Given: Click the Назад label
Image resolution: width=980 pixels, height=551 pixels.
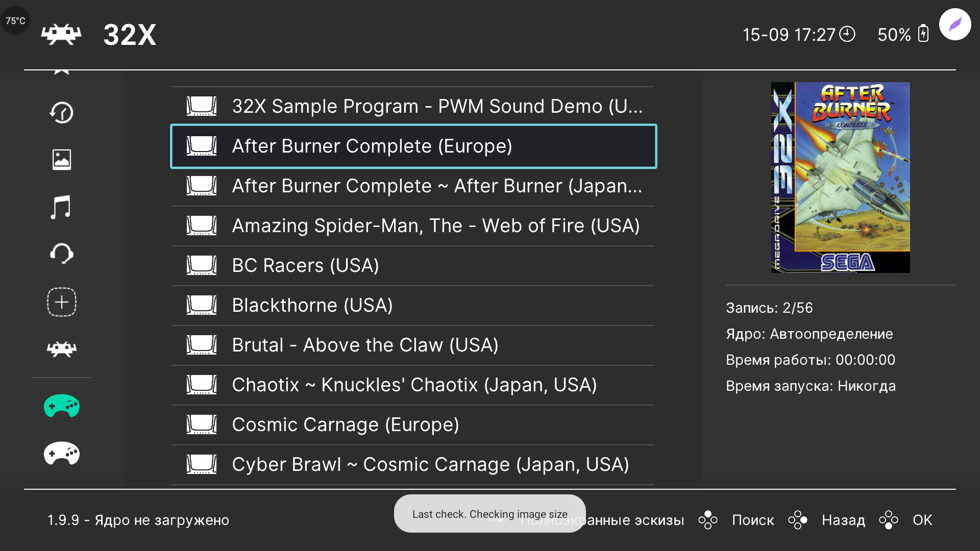Looking at the screenshot, I should tap(843, 520).
